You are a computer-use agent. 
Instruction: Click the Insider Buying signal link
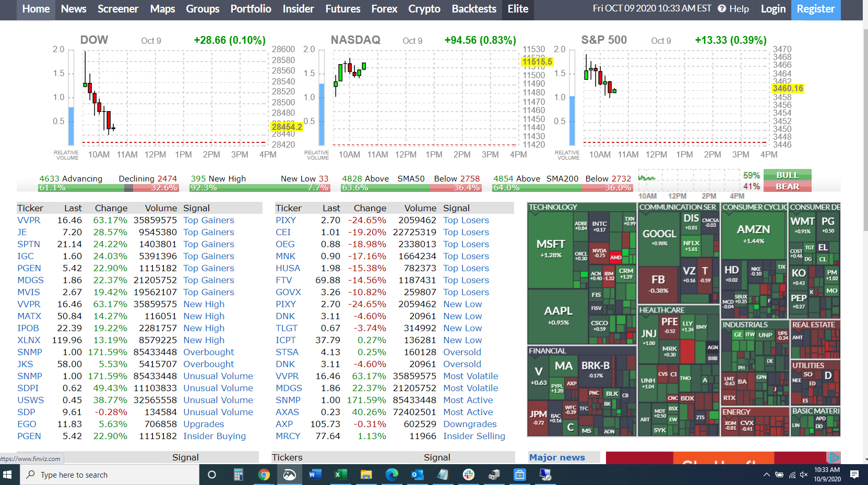(x=215, y=436)
